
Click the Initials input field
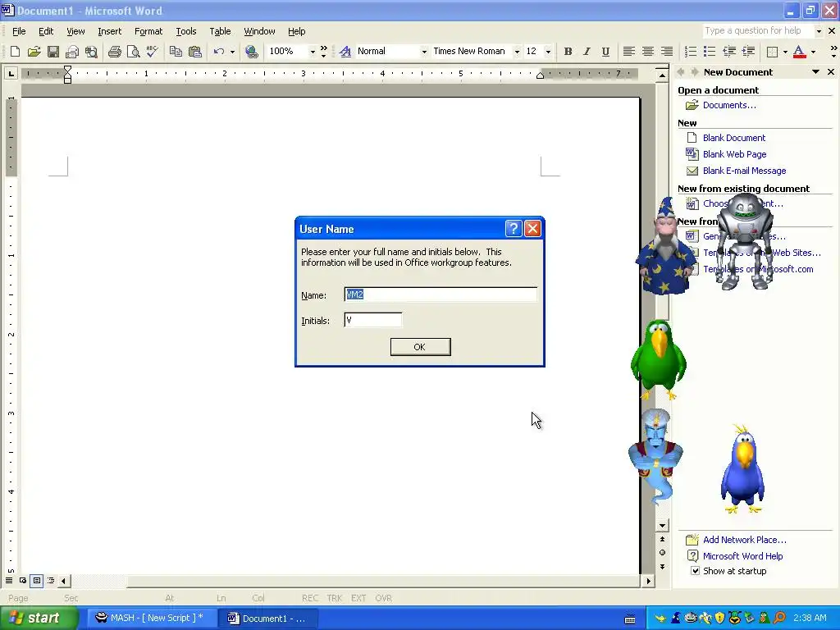(373, 320)
